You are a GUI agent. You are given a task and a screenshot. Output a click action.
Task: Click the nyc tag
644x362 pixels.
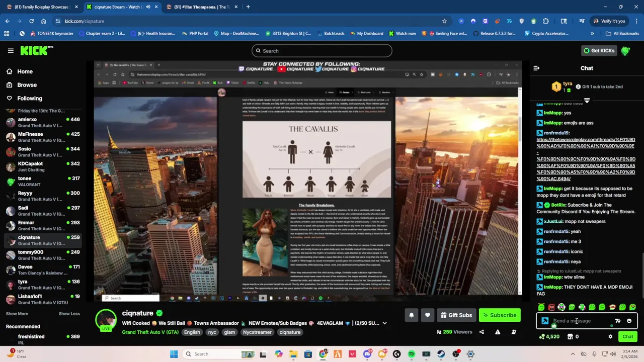(x=212, y=332)
